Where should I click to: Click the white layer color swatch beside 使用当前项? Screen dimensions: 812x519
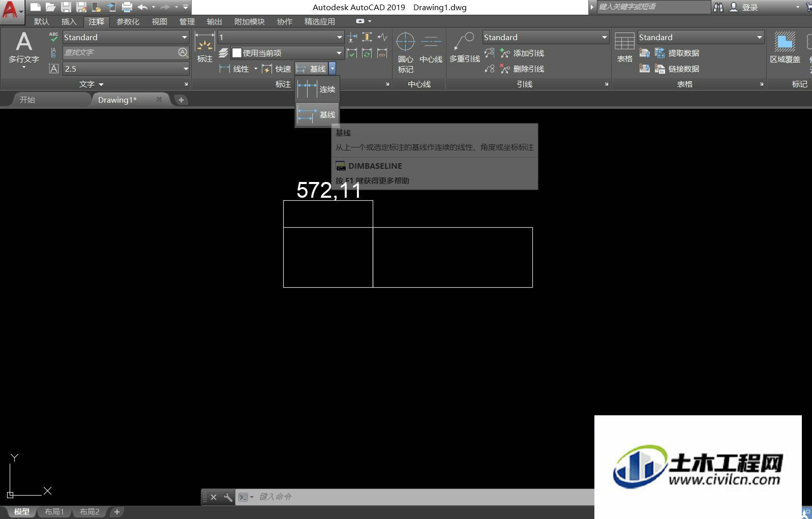[236, 53]
